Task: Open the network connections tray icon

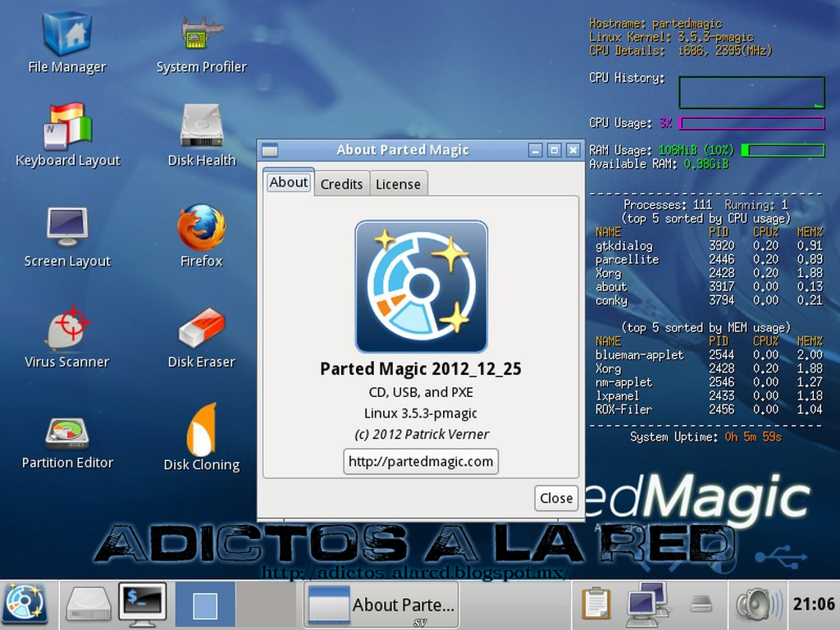Action: (648, 605)
